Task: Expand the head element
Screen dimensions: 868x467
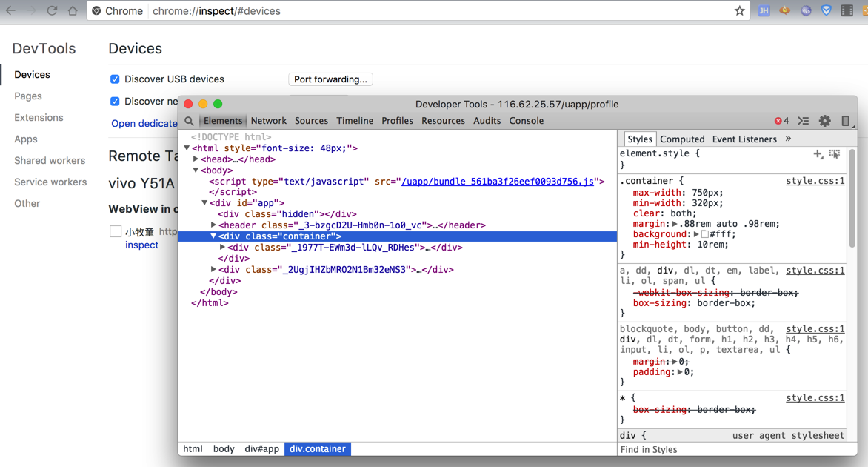Action: point(196,159)
